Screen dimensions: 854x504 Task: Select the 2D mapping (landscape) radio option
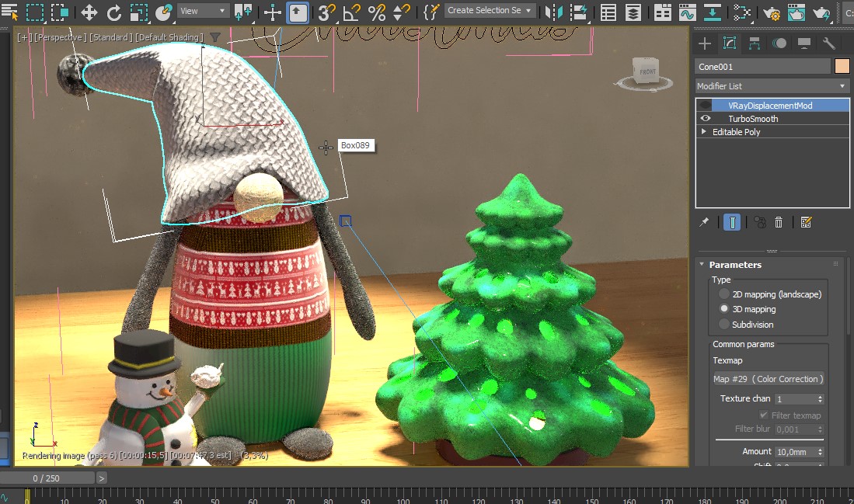724,294
